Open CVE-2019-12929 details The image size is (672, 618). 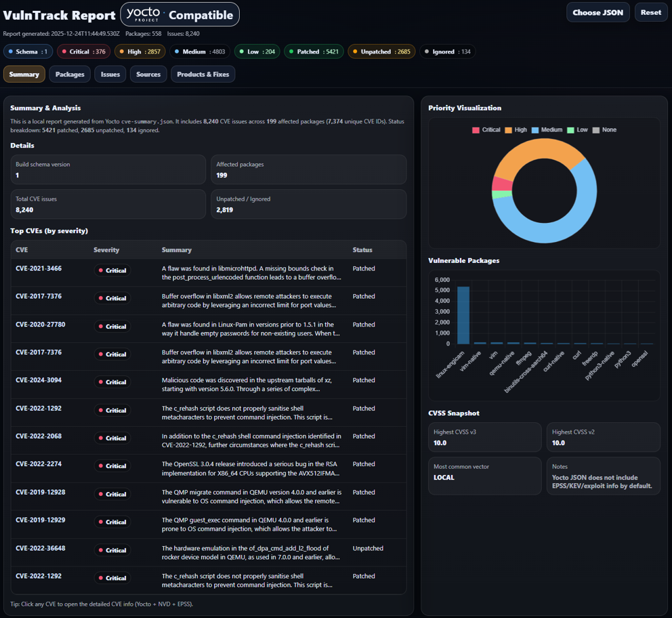point(40,520)
